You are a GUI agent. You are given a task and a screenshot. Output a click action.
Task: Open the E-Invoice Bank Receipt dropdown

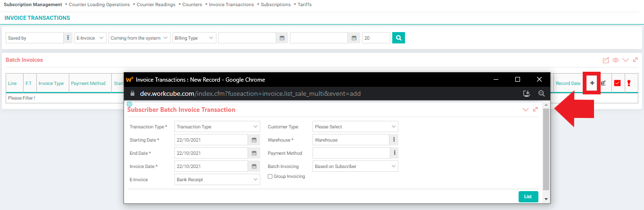[x=217, y=179]
